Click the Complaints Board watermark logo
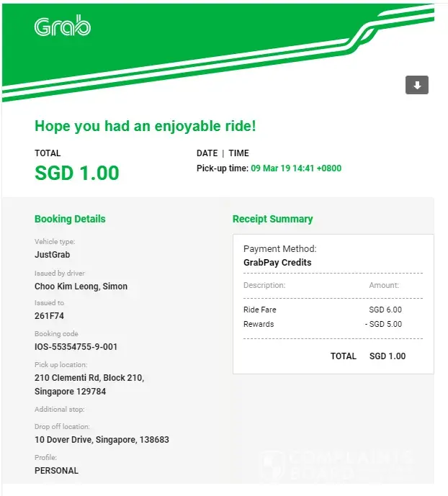The height and width of the screenshot is (496, 448). pos(337,466)
